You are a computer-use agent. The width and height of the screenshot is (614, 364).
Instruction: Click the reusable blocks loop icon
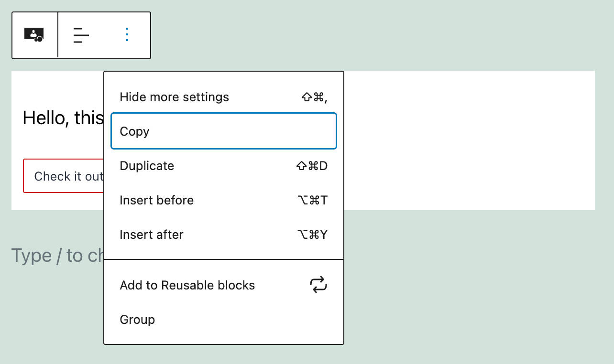[x=318, y=285]
